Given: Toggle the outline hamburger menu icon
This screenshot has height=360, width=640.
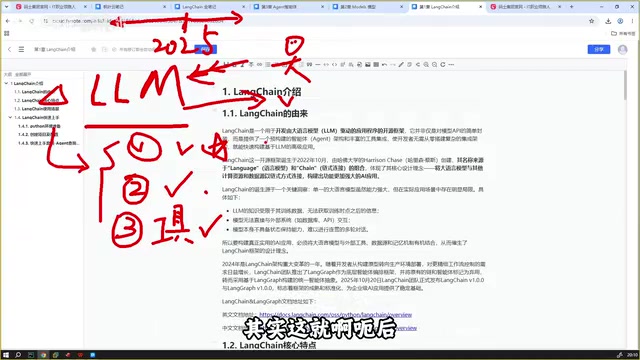Looking at the screenshot, I should tap(21, 49).
